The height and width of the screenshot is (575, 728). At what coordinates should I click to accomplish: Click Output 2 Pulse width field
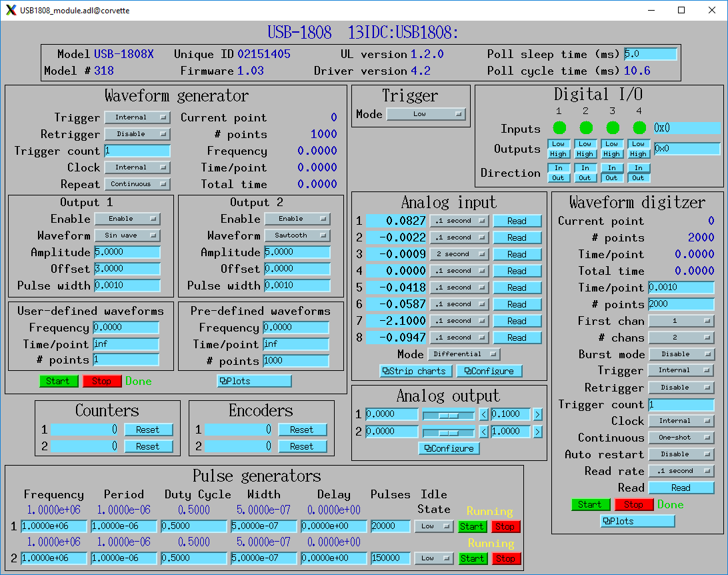point(297,285)
